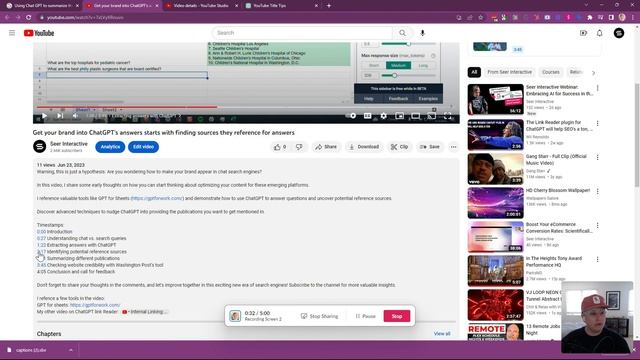
Task: Seek on the red video progress bar
Action: pyautogui.click(x=246, y=107)
